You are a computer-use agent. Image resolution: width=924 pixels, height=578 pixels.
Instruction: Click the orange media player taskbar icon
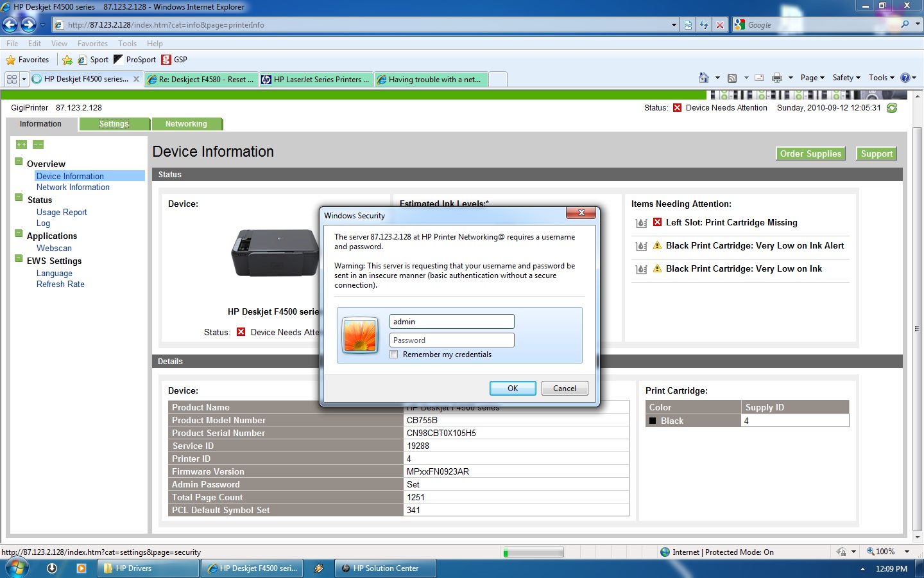[x=81, y=568]
